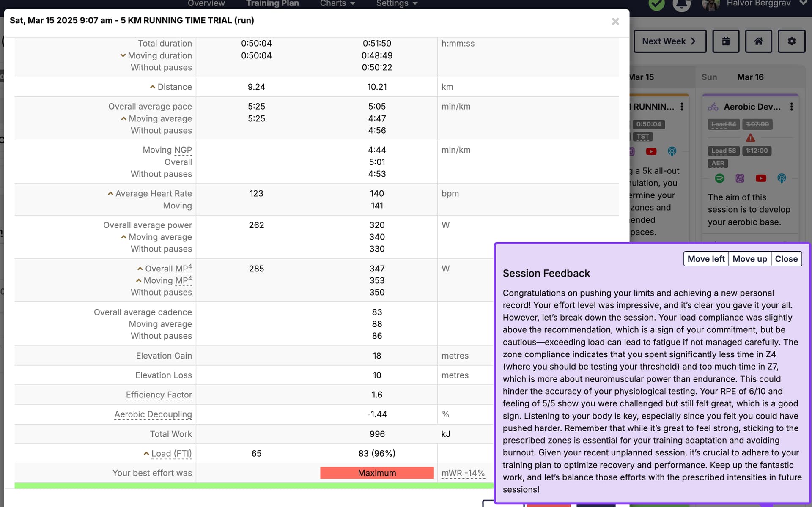This screenshot has width=812, height=507.
Task: Collapse Moving average chevron under power
Action: (x=124, y=237)
